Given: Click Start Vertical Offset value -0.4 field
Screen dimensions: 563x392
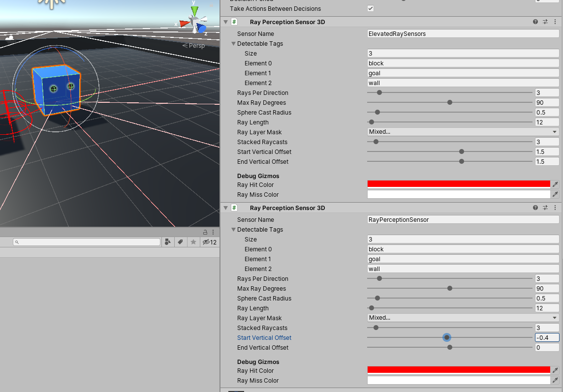Looking at the screenshot, I should pos(547,337).
